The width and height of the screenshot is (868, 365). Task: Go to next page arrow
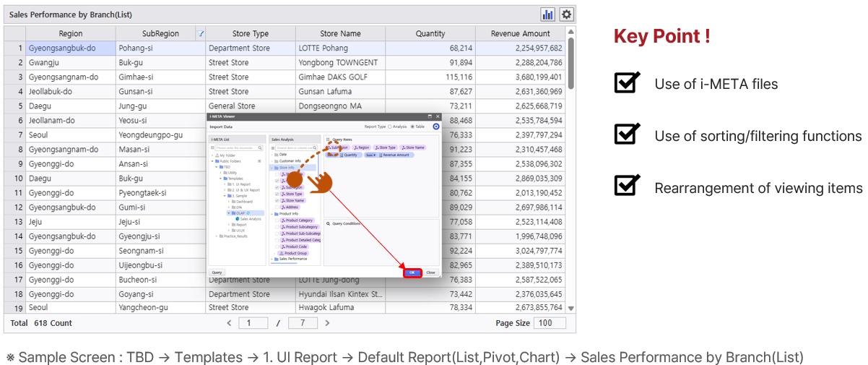click(327, 323)
